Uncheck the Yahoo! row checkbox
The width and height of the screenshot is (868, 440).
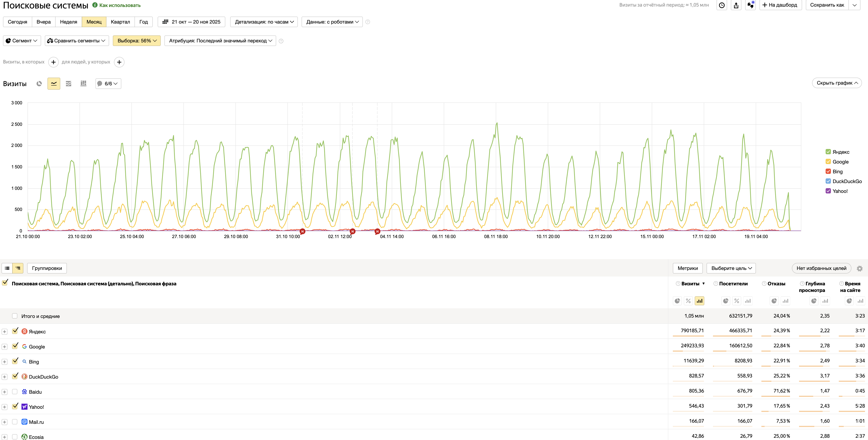tap(15, 406)
